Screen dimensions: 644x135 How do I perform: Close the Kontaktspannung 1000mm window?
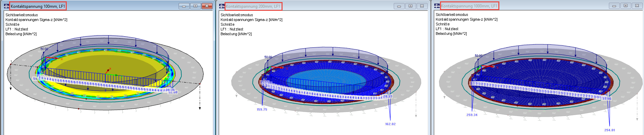coord(637,6)
